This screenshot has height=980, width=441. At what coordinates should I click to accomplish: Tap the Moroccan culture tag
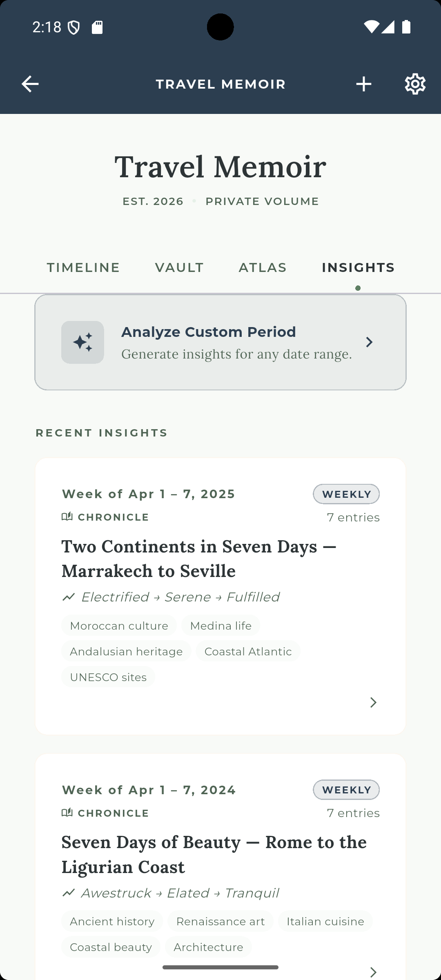pyautogui.click(x=118, y=625)
